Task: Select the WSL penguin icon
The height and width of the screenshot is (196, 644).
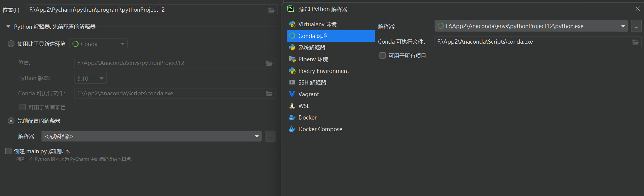Action: (x=292, y=106)
